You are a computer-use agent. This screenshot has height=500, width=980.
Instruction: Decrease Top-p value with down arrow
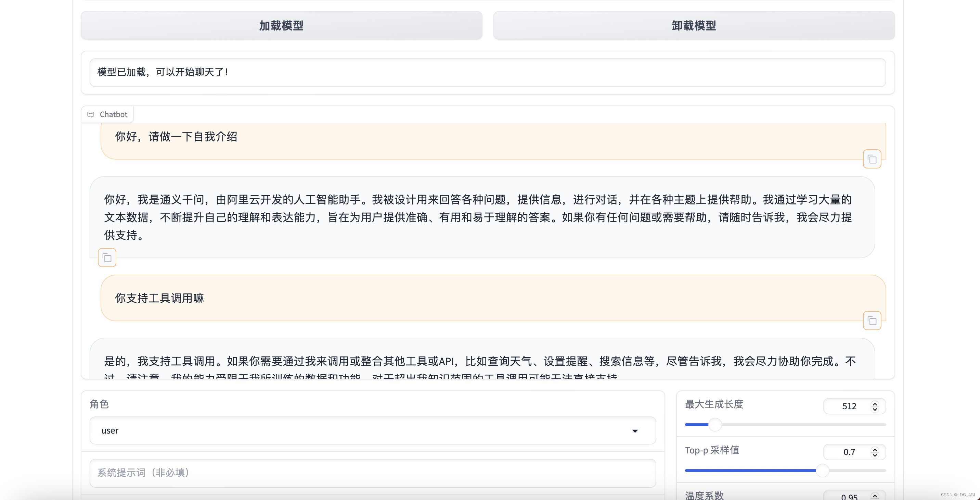pos(875,455)
